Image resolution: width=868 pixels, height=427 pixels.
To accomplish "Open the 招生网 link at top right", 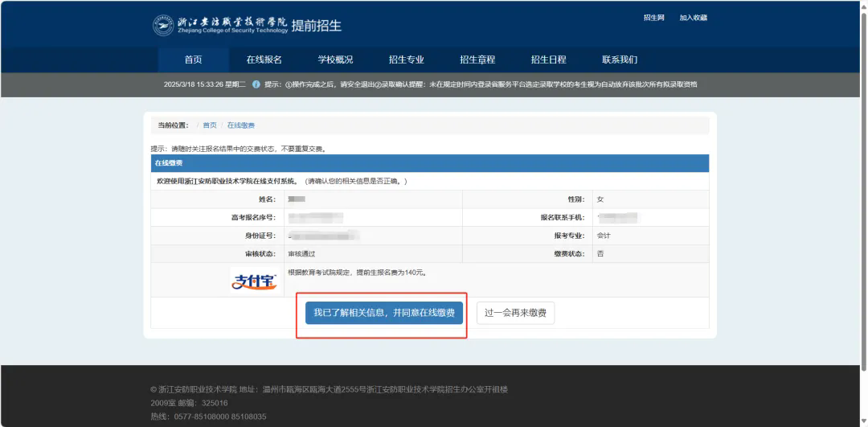I will [x=653, y=18].
